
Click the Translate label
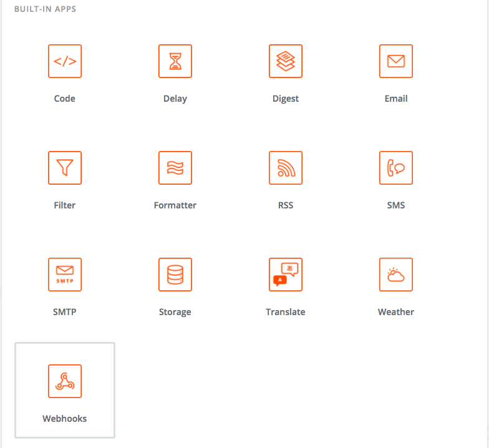pos(286,312)
